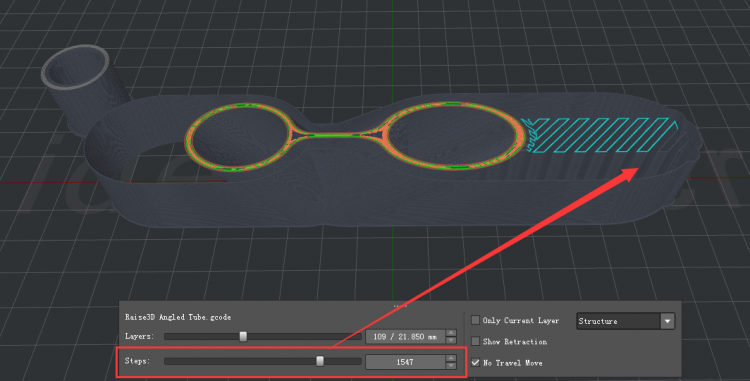The width and height of the screenshot is (750, 381).
Task: Click the Steps field showing 1547
Action: tap(406, 362)
